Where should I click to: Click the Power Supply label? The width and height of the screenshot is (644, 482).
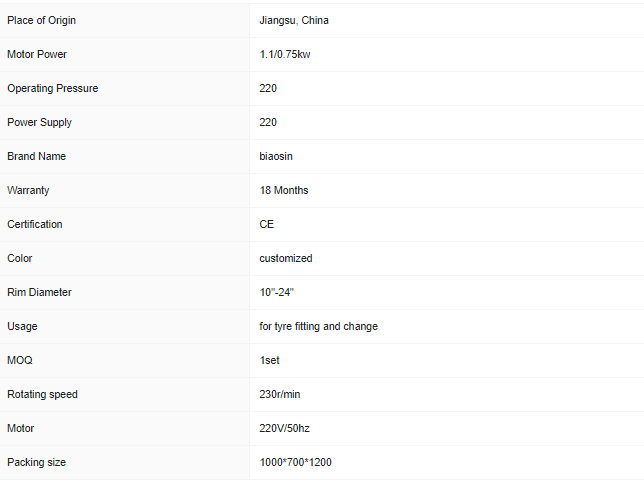click(39, 122)
